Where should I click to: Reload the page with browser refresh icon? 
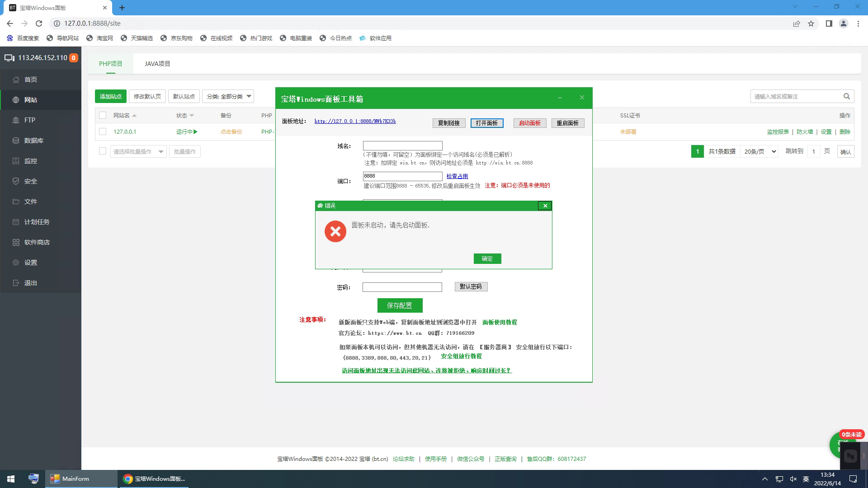click(39, 23)
